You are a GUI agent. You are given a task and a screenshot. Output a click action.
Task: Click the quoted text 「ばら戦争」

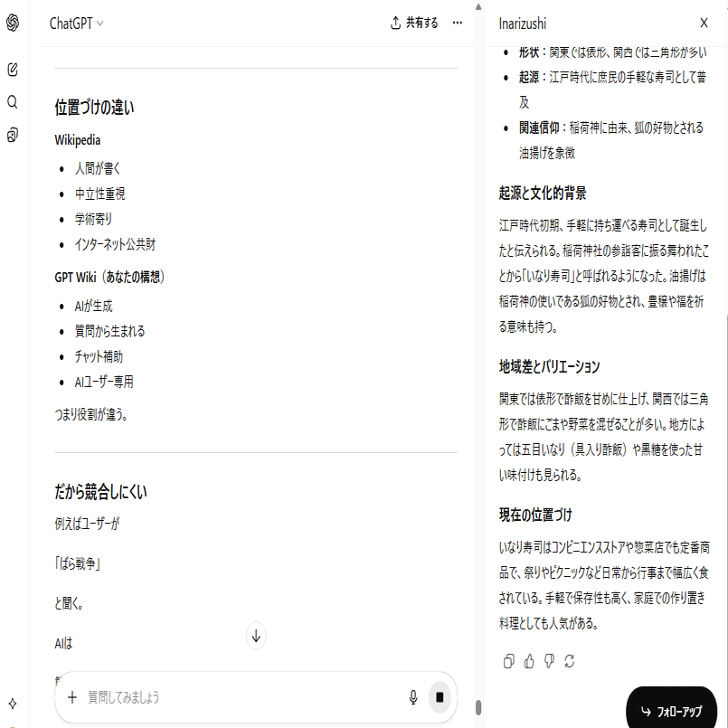click(78, 563)
